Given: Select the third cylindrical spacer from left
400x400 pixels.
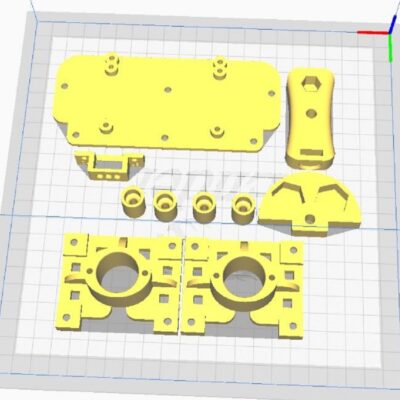Looking at the screenshot, I should (204, 207).
